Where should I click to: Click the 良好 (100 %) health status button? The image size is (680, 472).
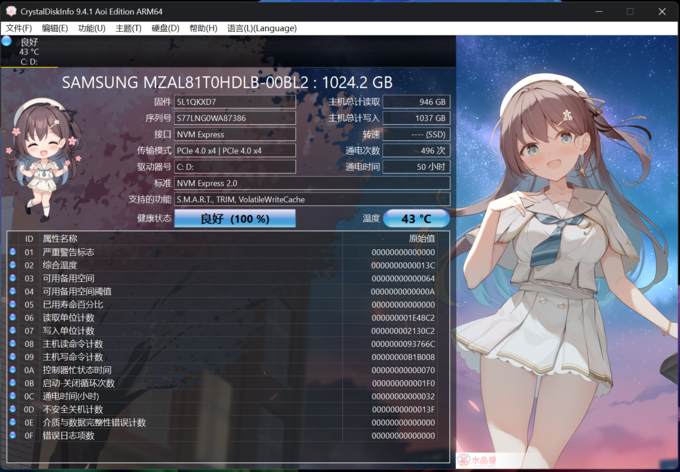235,218
